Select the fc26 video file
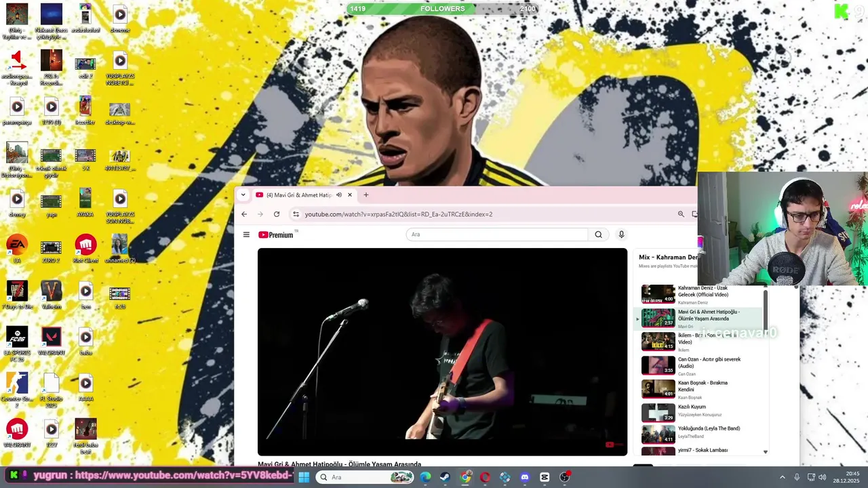868x488 pixels. tap(119, 295)
